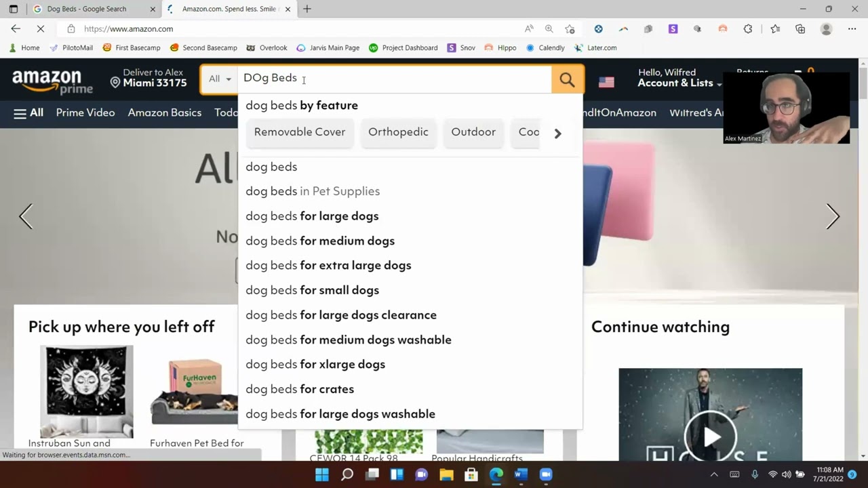Open the tab actions menu icon
Screen dimensions: 868x488
coord(13,9)
